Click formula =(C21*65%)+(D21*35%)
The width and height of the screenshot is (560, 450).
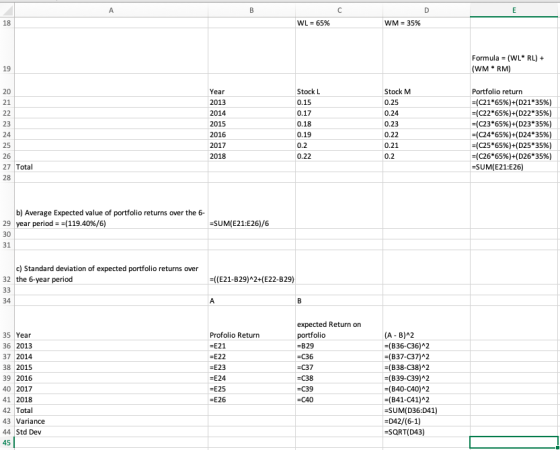515,102
